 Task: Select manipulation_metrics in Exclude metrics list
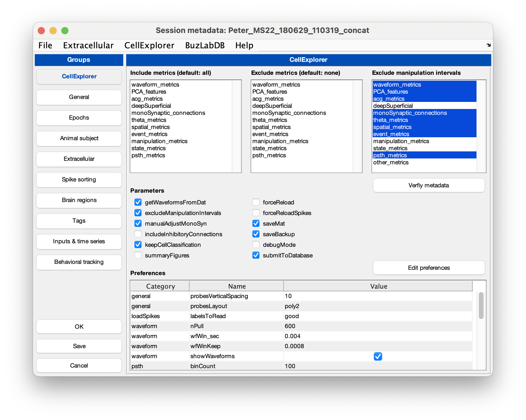click(x=302, y=141)
